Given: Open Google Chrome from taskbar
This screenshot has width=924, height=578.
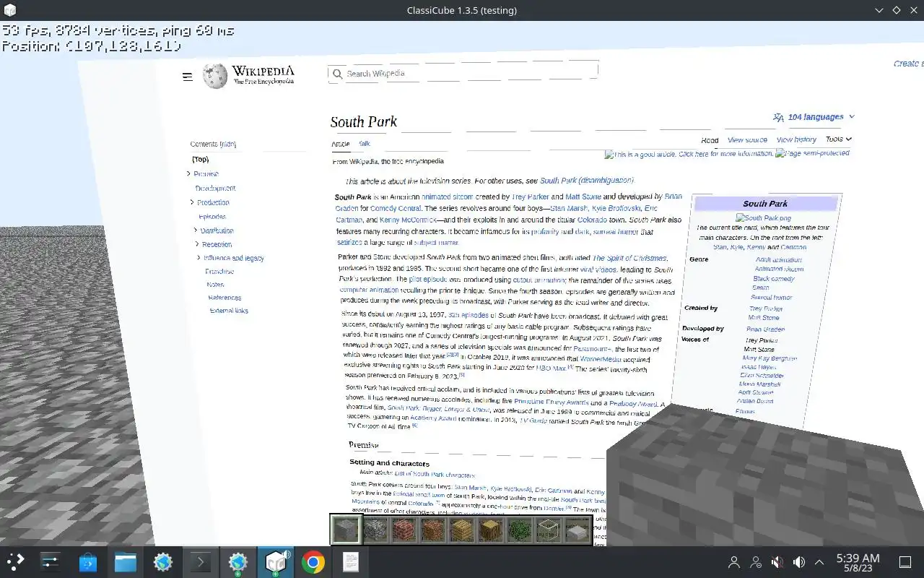Looking at the screenshot, I should (313, 561).
